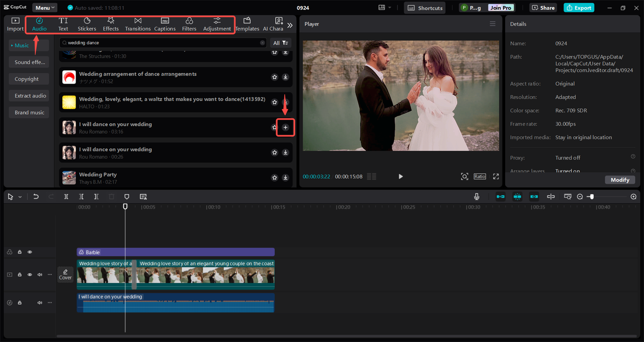Open the Templates tab
This screenshot has height=342, width=644.
click(x=247, y=24)
